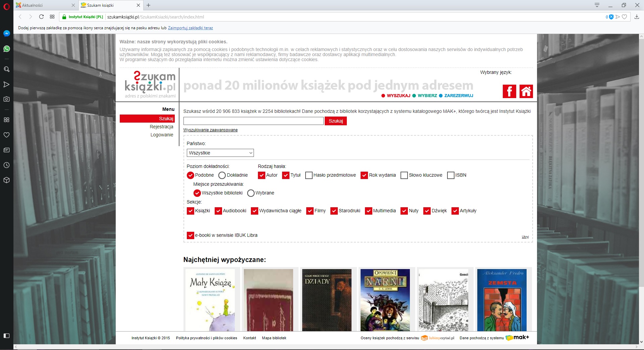Screen dimensions: 644x350
Task: Open history clock icon in sidebar
Action: point(6,165)
